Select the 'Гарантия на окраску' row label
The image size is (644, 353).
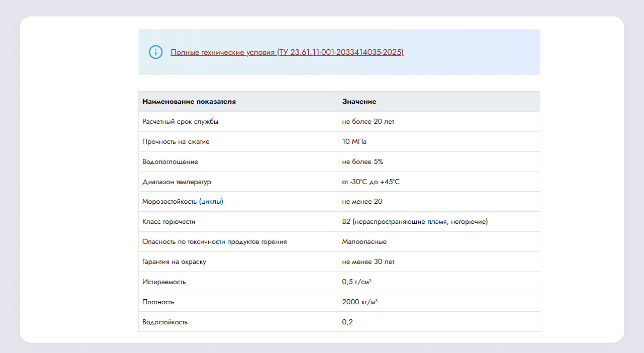[x=174, y=262]
